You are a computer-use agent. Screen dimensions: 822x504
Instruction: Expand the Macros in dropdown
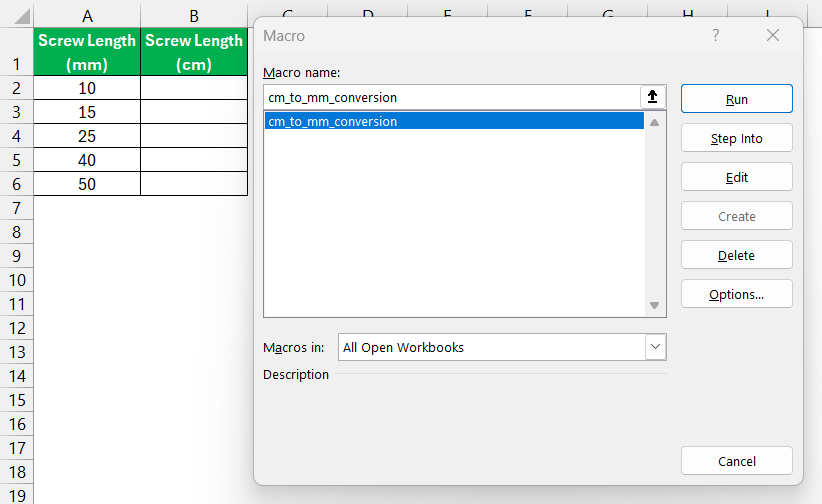[655, 347]
